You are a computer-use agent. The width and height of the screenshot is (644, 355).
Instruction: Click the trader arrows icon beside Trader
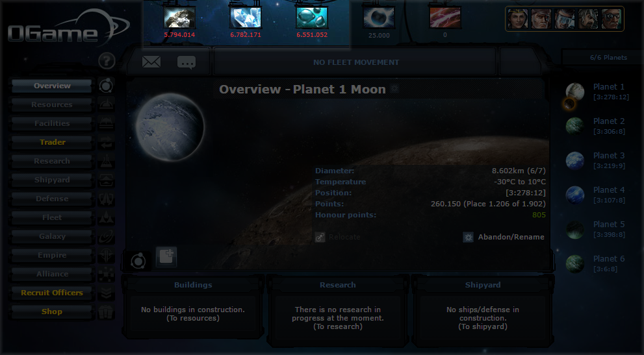106,142
